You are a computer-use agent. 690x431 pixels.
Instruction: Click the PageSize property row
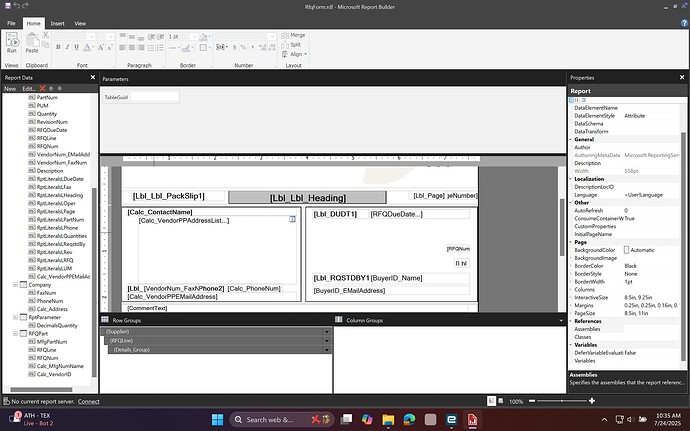624,313
